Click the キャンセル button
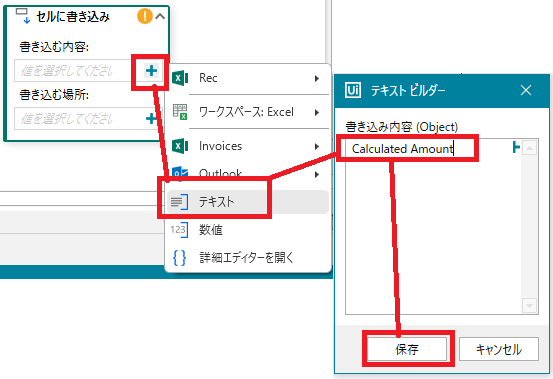 pyautogui.click(x=499, y=349)
